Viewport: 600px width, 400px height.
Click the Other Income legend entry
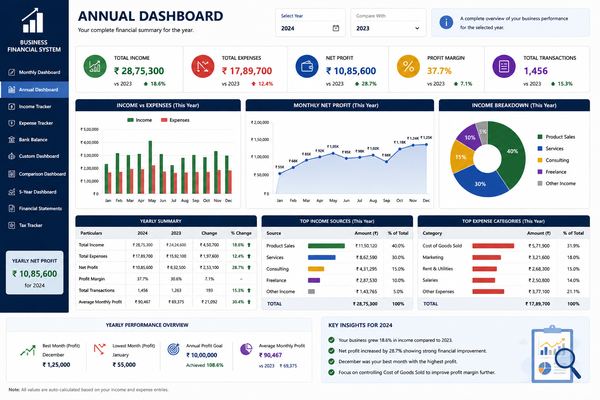(556, 183)
